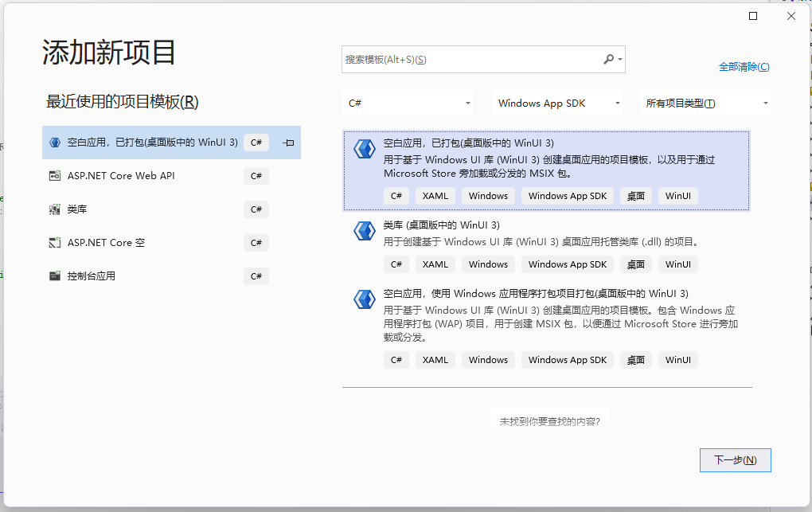Click the WAP-packaged blank app template icon
The height and width of the screenshot is (512, 812).
364,299
